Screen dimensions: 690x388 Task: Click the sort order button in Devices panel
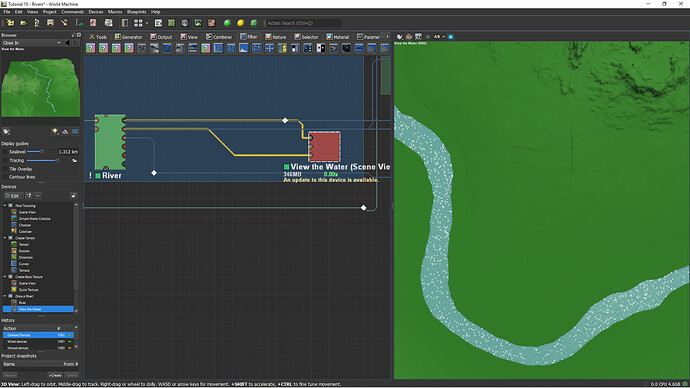point(29,195)
